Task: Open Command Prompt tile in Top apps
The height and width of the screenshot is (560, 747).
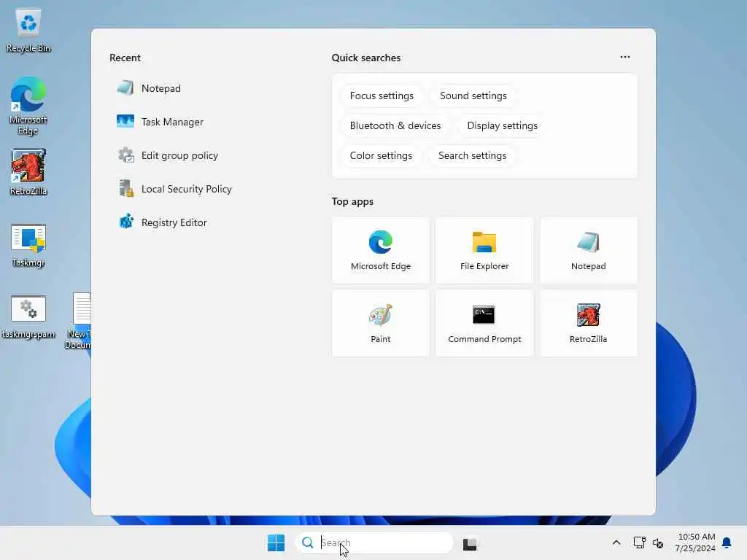Action: click(484, 323)
